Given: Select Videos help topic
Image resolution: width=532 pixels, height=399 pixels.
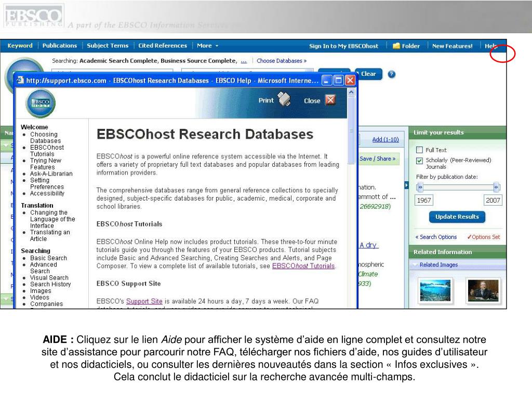Looking at the screenshot, I should point(39,298).
